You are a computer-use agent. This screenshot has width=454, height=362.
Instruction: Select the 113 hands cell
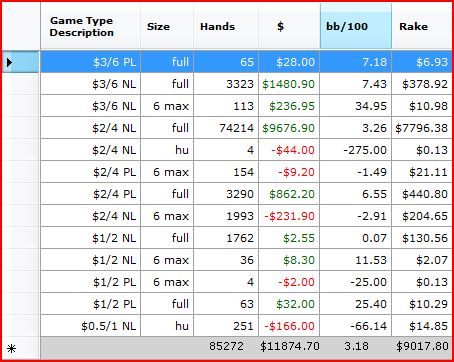[226, 106]
